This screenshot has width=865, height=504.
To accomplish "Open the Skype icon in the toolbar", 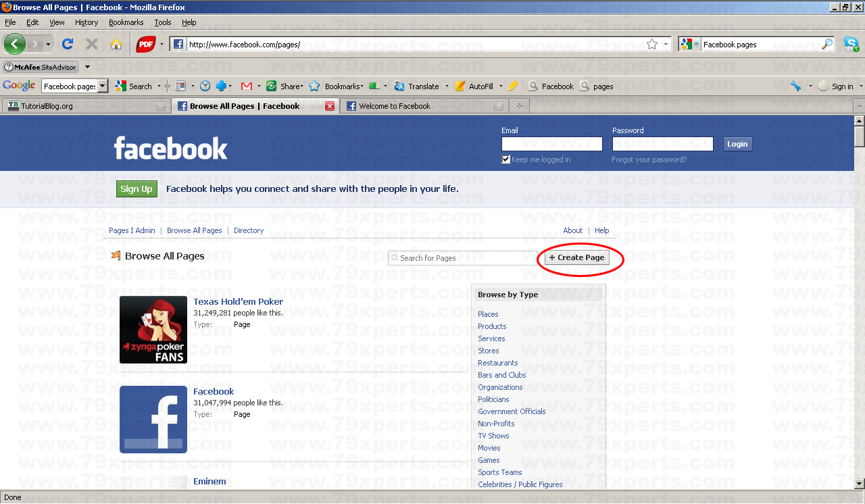I will point(851,45).
